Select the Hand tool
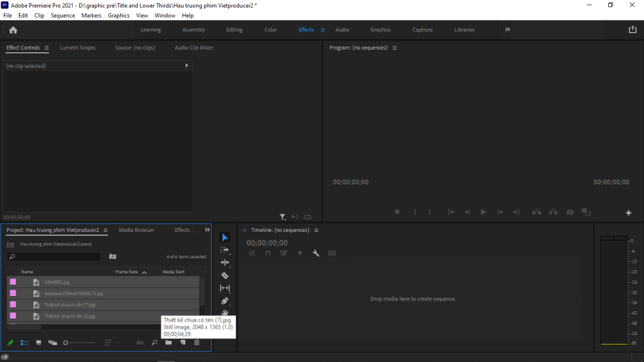Viewport: 644px width, 362px height. tap(225, 312)
